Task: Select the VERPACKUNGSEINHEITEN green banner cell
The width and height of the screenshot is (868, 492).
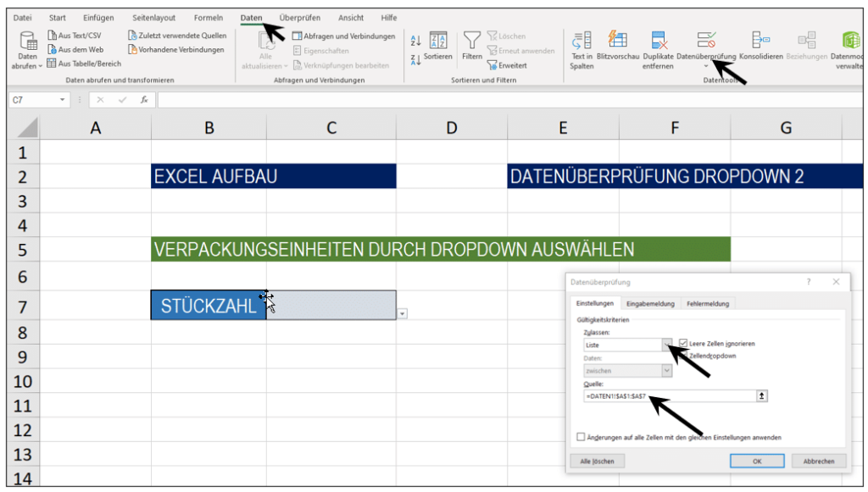Action: [x=441, y=249]
